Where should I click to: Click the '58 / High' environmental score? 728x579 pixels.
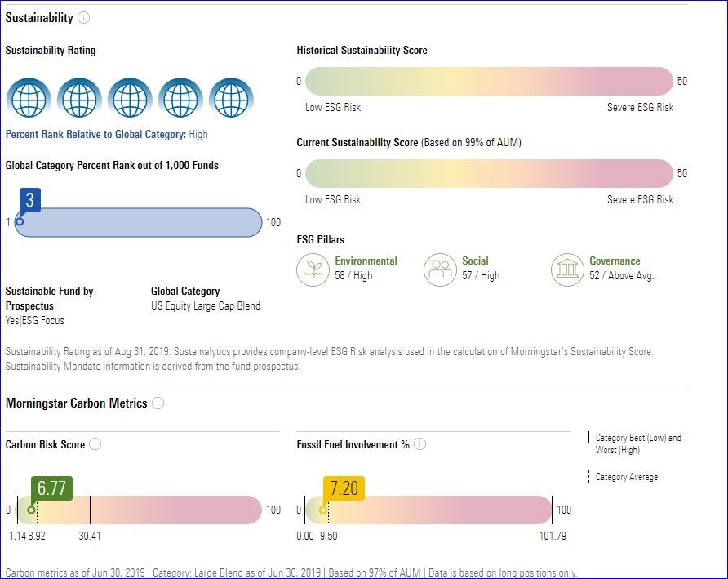tap(353, 275)
